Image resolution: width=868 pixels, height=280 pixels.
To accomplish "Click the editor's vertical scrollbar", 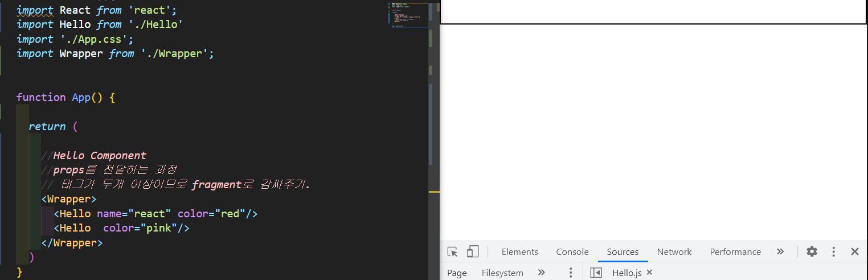I will tap(430, 114).
